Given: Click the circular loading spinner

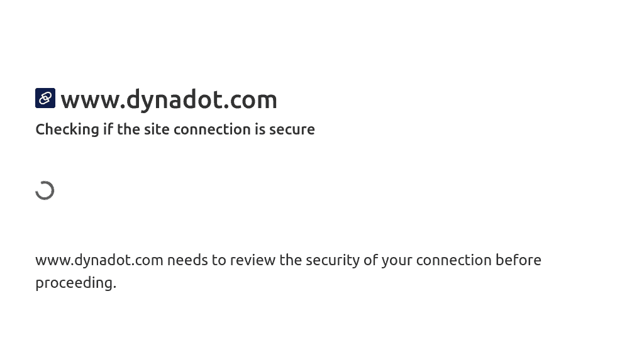Looking at the screenshot, I should tap(45, 190).
